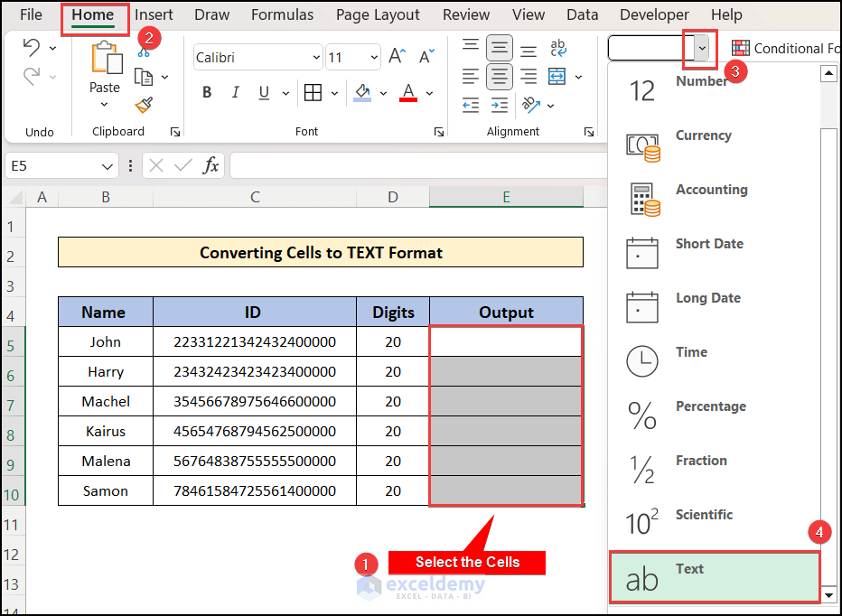Switch to the Insert tab
This screenshot has height=616, width=842.
(154, 14)
